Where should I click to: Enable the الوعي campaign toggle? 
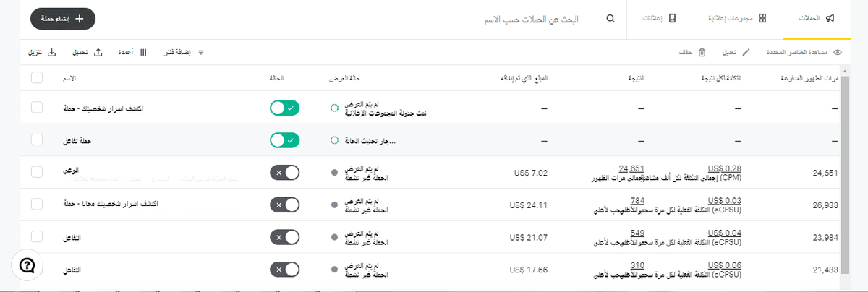pos(284,173)
